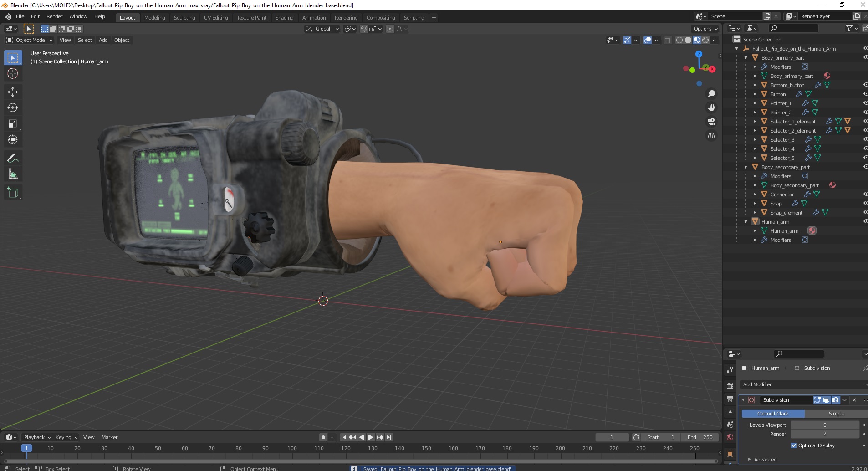868x471 pixels.
Task: Play the animation forward
Action: click(371, 437)
